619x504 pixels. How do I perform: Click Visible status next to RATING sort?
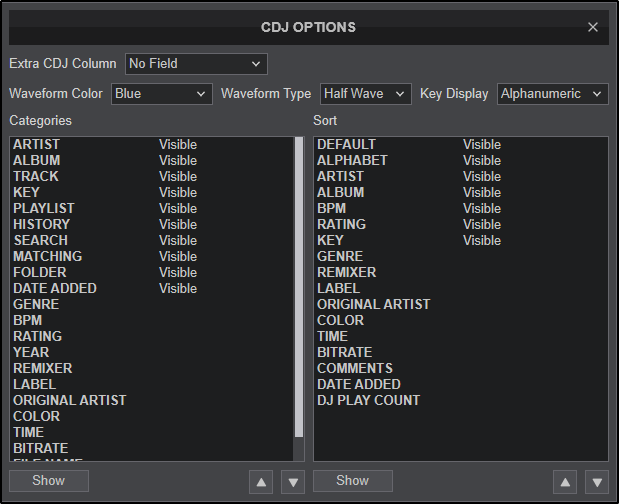tap(482, 224)
